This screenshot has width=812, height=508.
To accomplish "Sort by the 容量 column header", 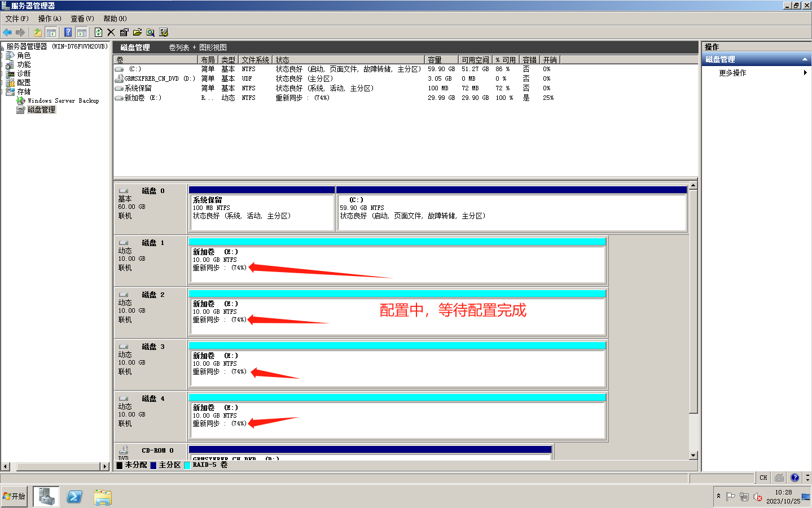I will point(441,60).
